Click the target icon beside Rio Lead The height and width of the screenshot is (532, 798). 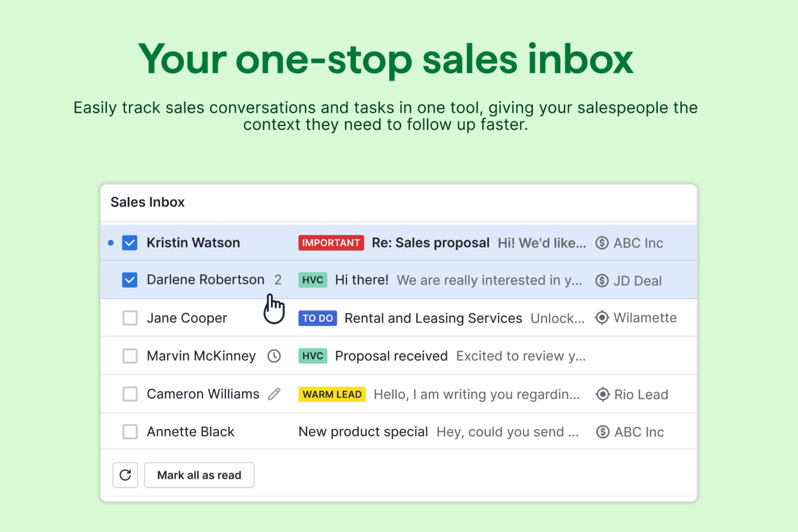[x=602, y=395]
